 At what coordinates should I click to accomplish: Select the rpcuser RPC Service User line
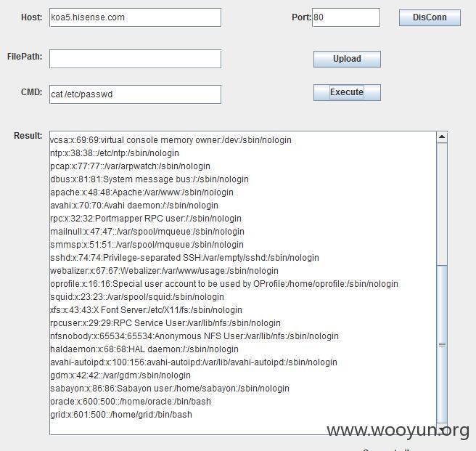[165, 323]
